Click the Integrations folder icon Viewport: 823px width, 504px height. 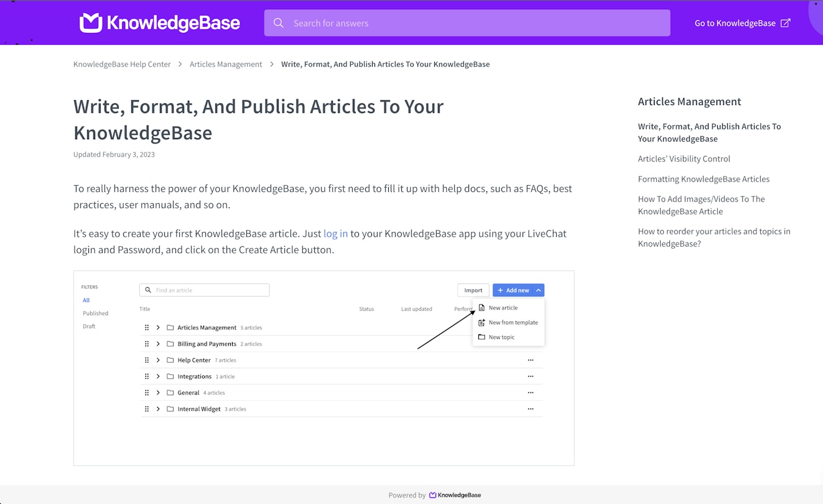[x=170, y=377]
